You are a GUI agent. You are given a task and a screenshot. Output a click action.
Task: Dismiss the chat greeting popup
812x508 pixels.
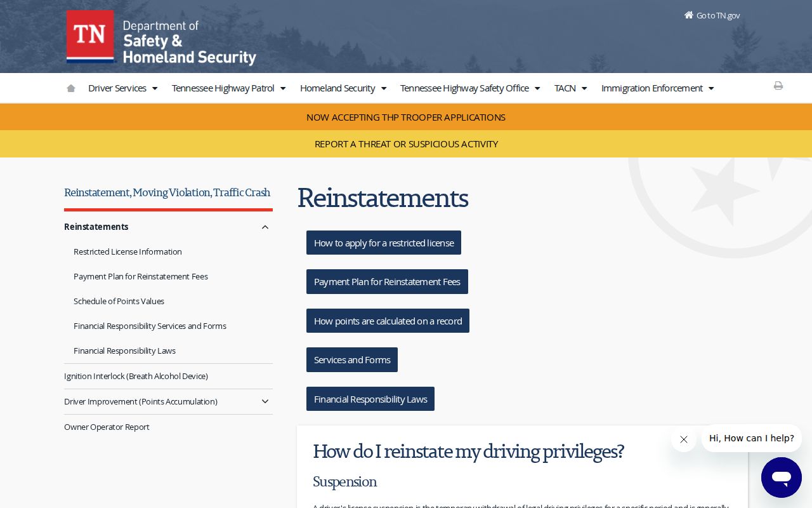[x=684, y=439]
